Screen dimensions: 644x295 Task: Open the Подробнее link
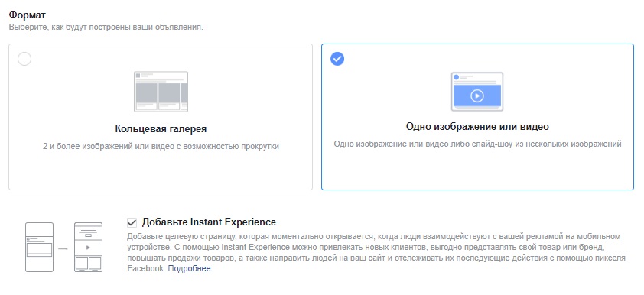pos(190,269)
